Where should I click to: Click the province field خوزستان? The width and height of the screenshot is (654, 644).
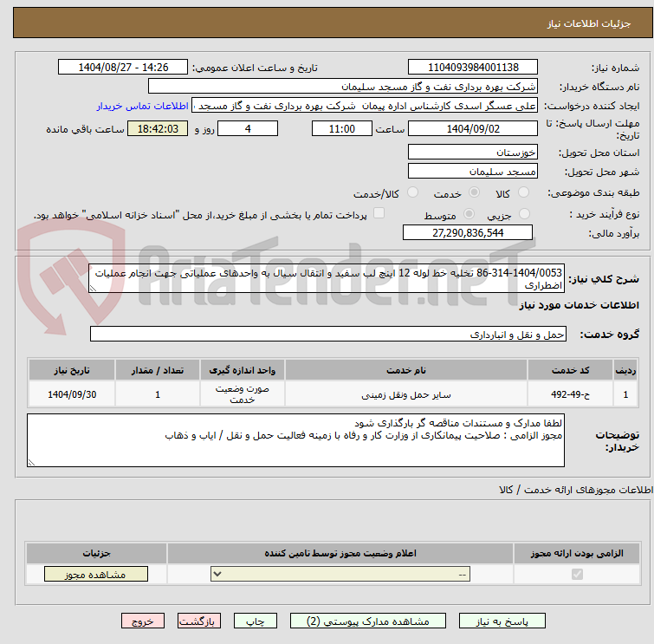tap(473, 152)
